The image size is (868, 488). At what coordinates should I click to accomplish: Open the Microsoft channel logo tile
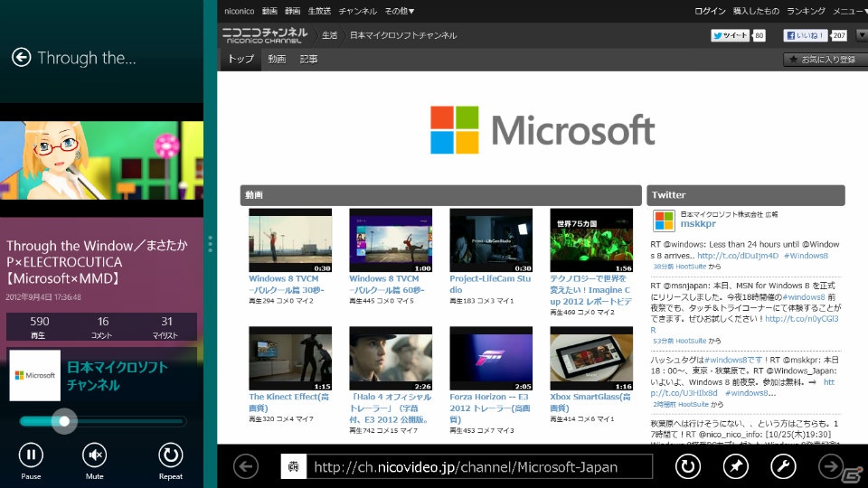coord(35,375)
